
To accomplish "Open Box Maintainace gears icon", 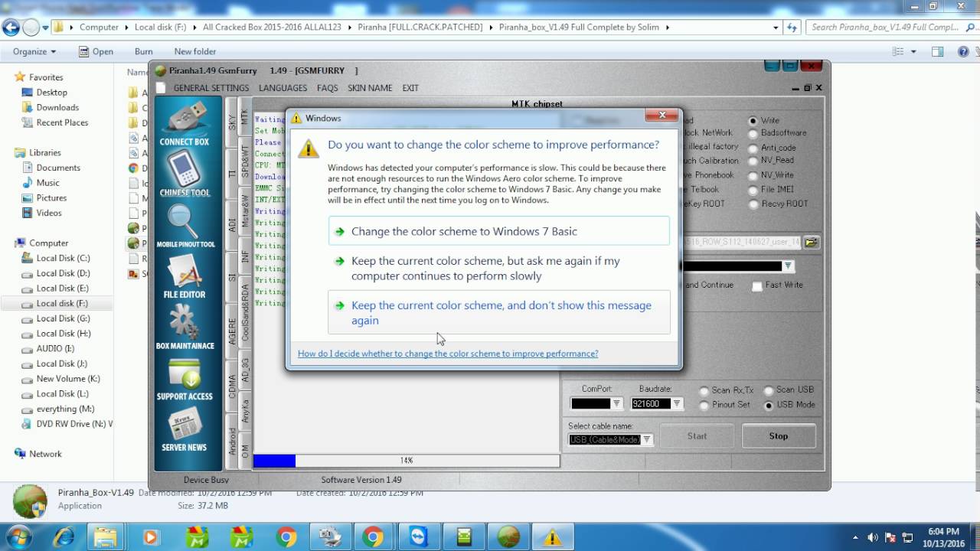I will pos(185,327).
